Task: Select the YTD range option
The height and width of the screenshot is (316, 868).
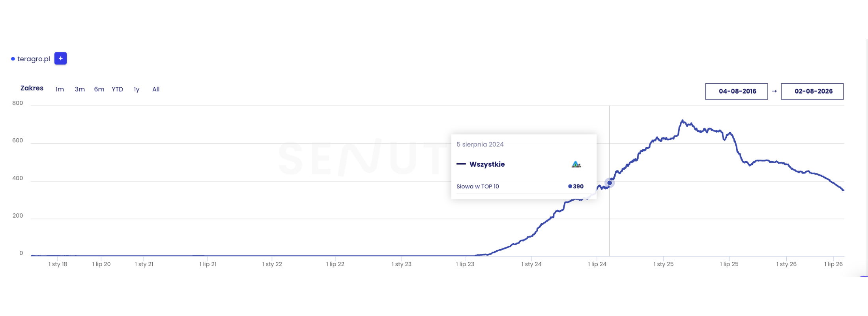Action: point(117,89)
